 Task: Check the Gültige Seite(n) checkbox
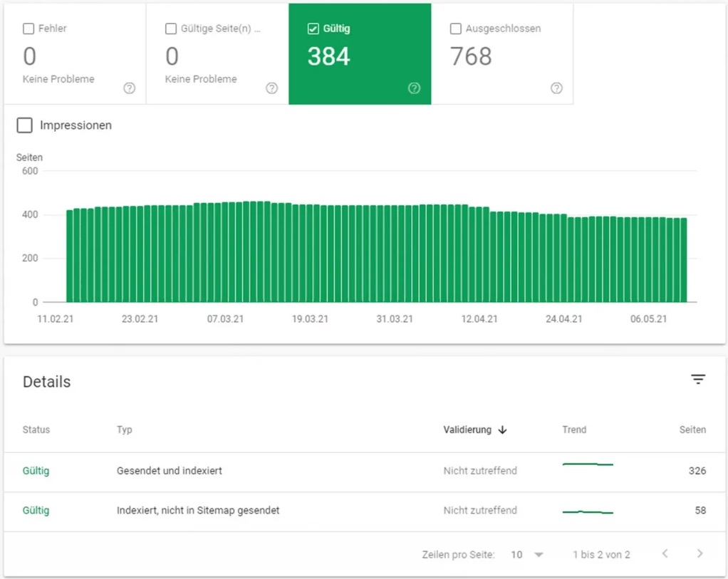[171, 29]
